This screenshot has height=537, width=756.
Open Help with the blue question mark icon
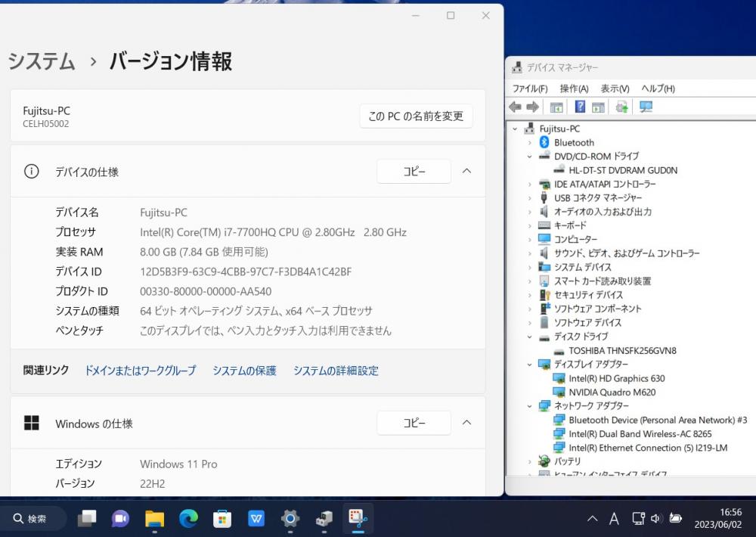[x=580, y=107]
